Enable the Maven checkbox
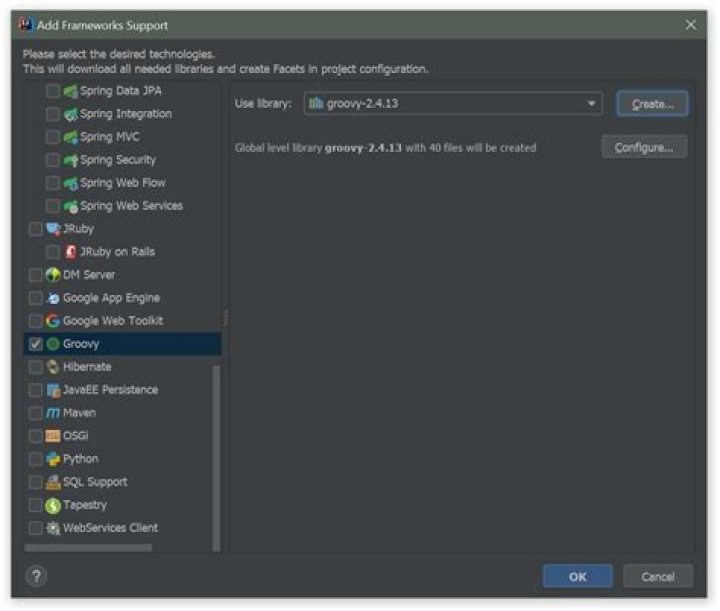 (35, 413)
